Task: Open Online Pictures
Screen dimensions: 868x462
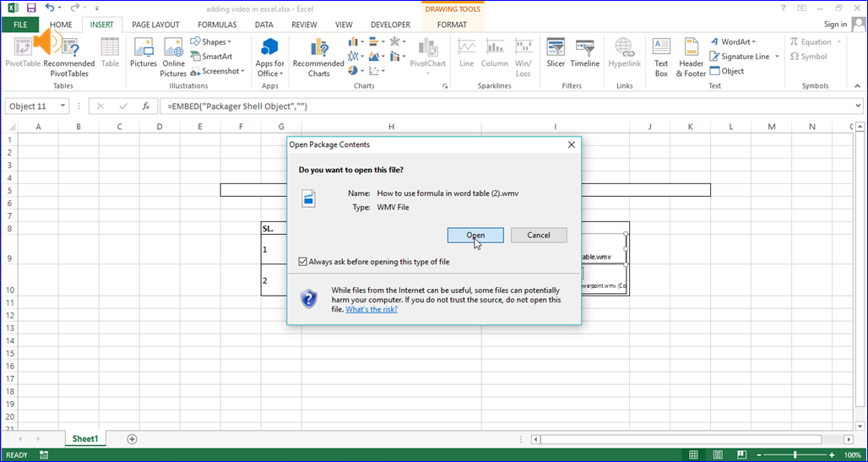Action: [173, 57]
